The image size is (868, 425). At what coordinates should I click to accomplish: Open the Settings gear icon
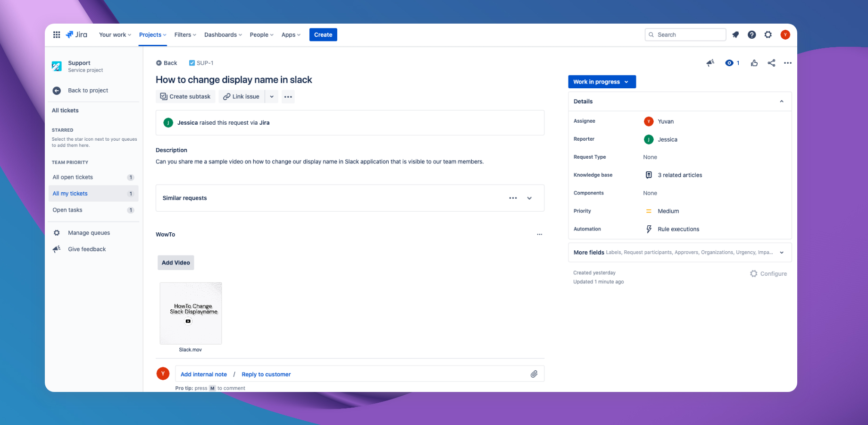pyautogui.click(x=768, y=34)
